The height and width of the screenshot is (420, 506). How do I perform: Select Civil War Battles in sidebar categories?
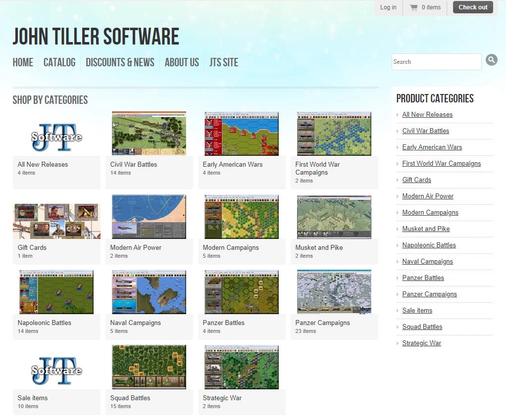[426, 131]
